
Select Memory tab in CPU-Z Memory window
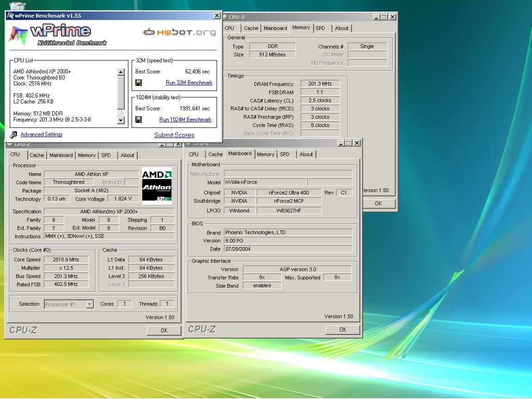(x=301, y=28)
